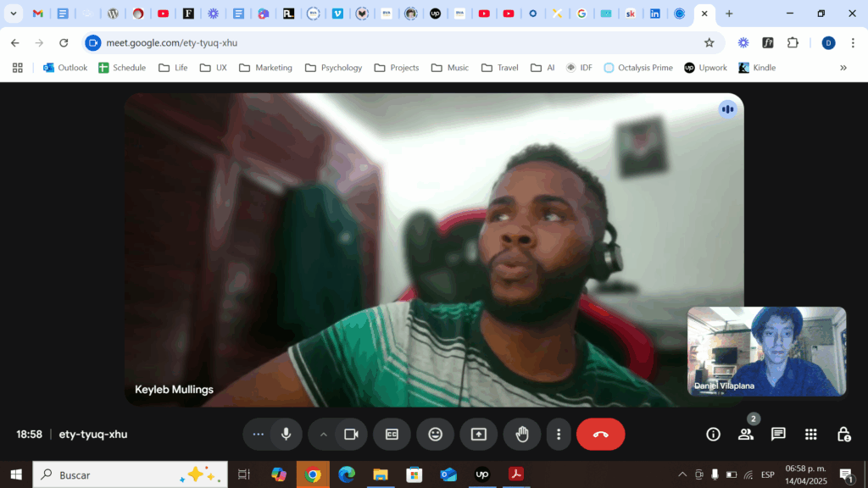Mute the microphone in the call
This screenshot has width=868, height=488.
(x=287, y=435)
